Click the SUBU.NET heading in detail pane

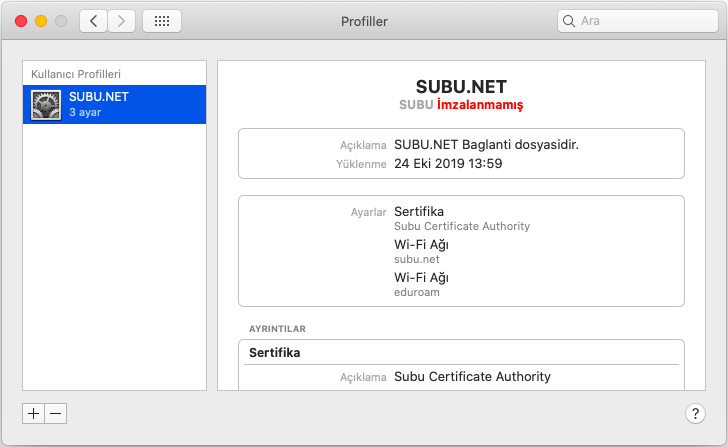pos(461,87)
